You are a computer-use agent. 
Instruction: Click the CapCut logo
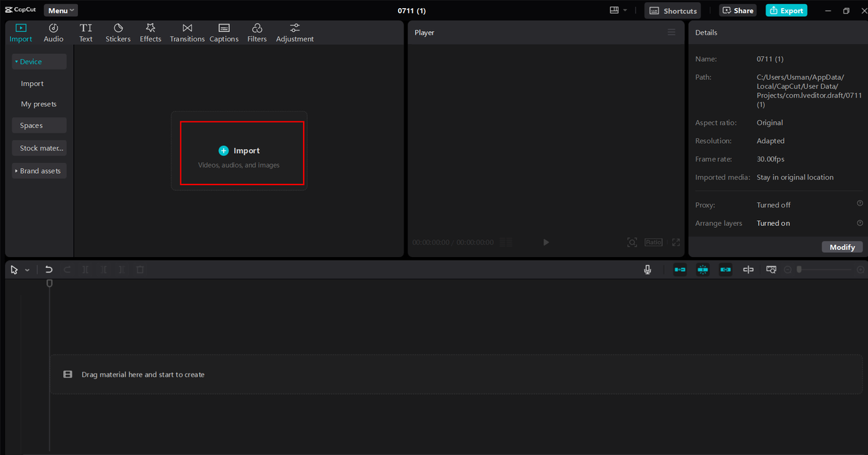point(20,10)
